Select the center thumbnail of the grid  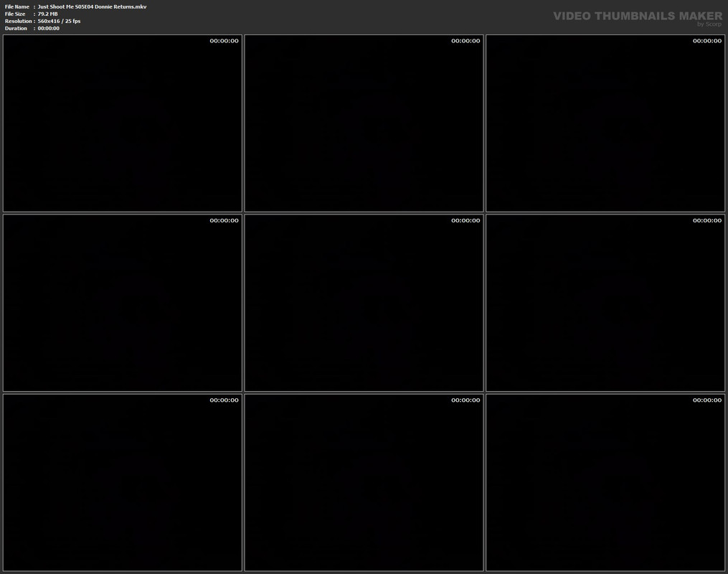click(x=364, y=303)
